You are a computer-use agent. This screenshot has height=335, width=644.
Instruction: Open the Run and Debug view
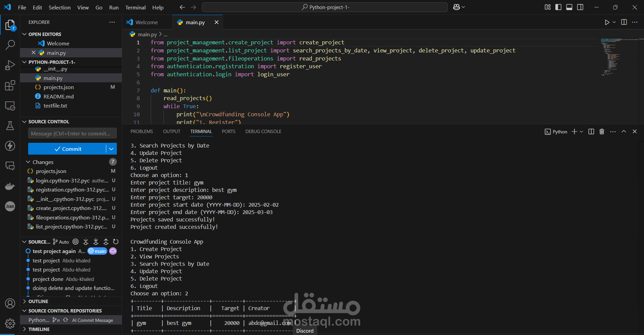click(10, 65)
